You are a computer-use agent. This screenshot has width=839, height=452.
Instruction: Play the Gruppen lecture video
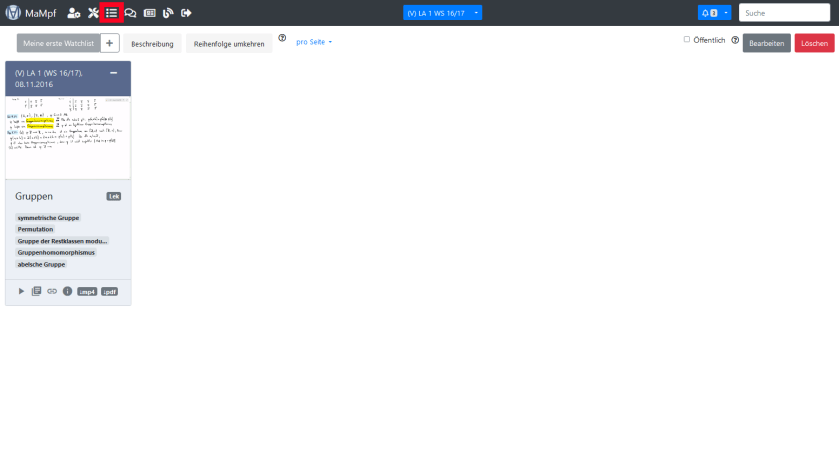point(22,291)
